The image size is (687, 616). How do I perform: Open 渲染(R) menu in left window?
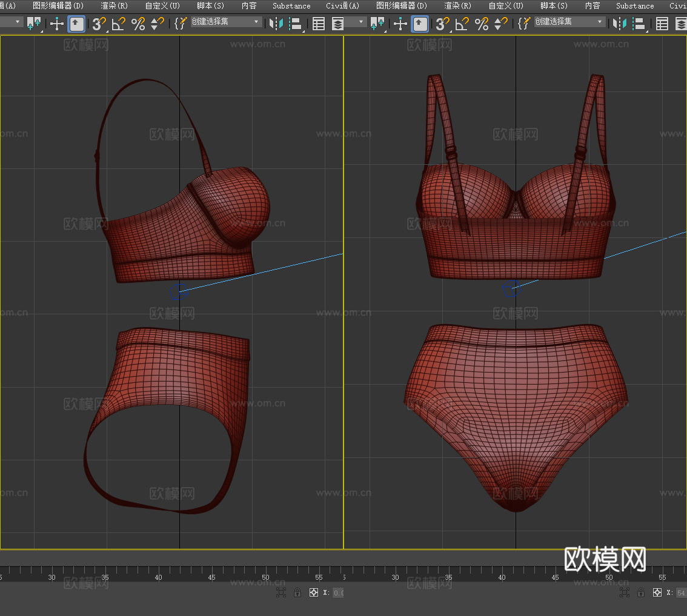(114, 5)
